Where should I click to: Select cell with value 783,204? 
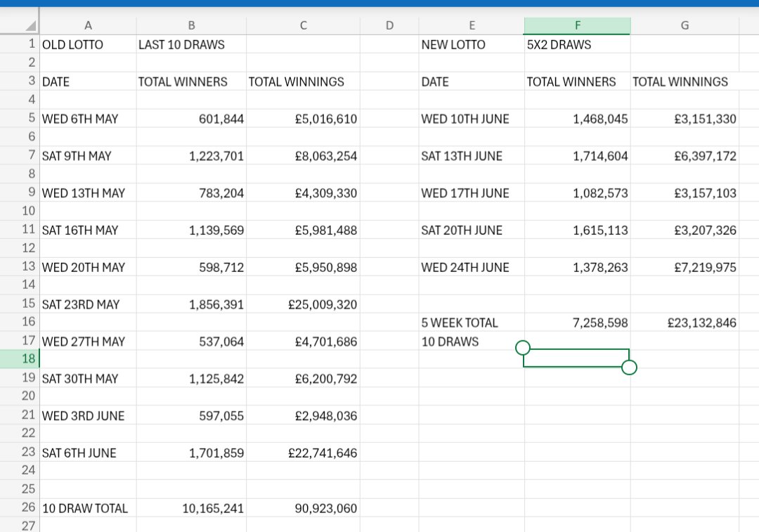tap(192, 193)
